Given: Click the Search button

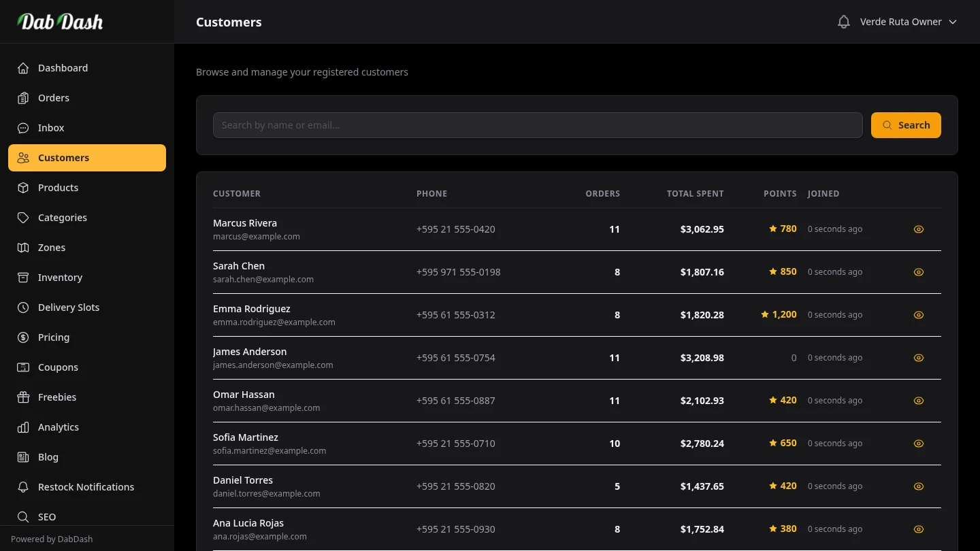Looking at the screenshot, I should (906, 124).
